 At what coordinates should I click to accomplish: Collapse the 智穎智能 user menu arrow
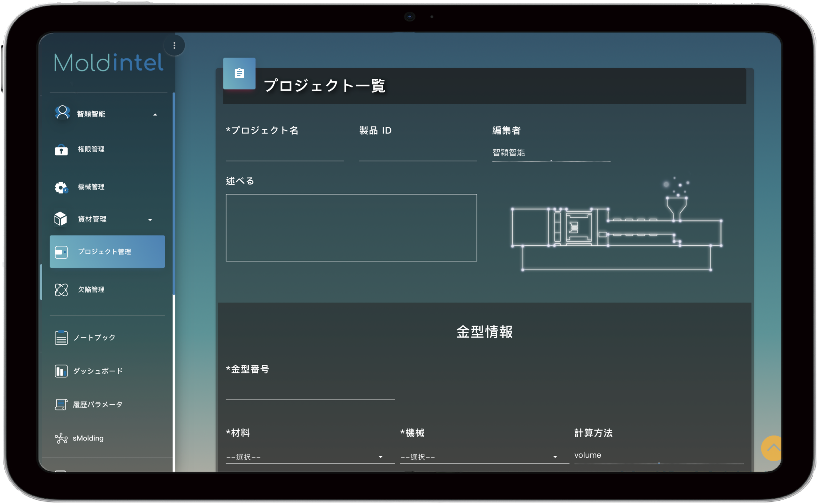[x=155, y=115]
